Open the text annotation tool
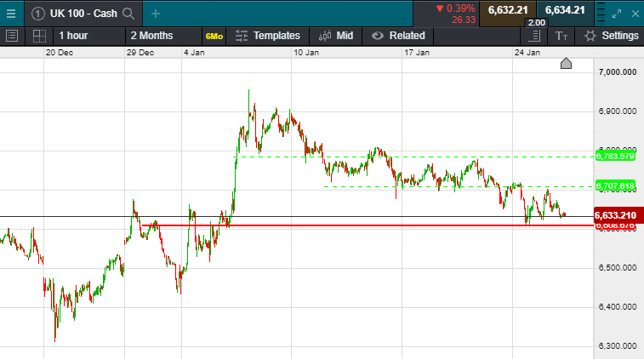644x359 pixels. point(561,36)
